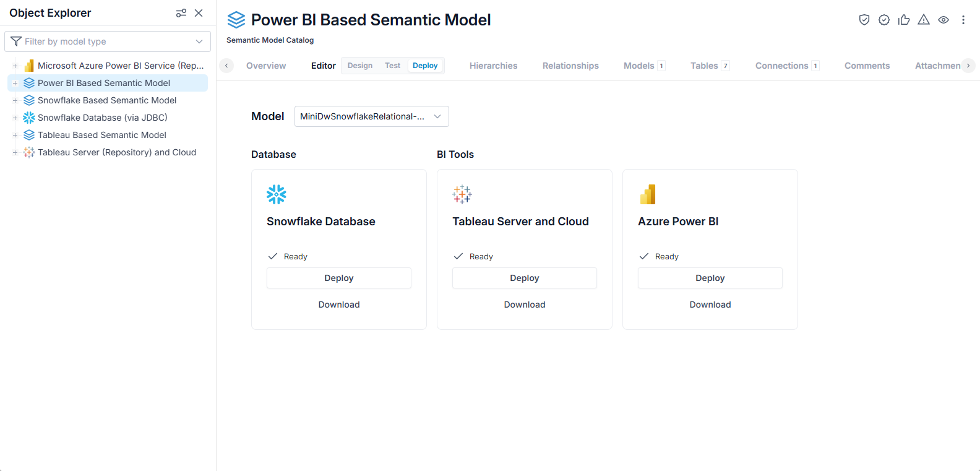Download Azure Power BI deployment
This screenshot has width=980, height=471.
tap(710, 305)
